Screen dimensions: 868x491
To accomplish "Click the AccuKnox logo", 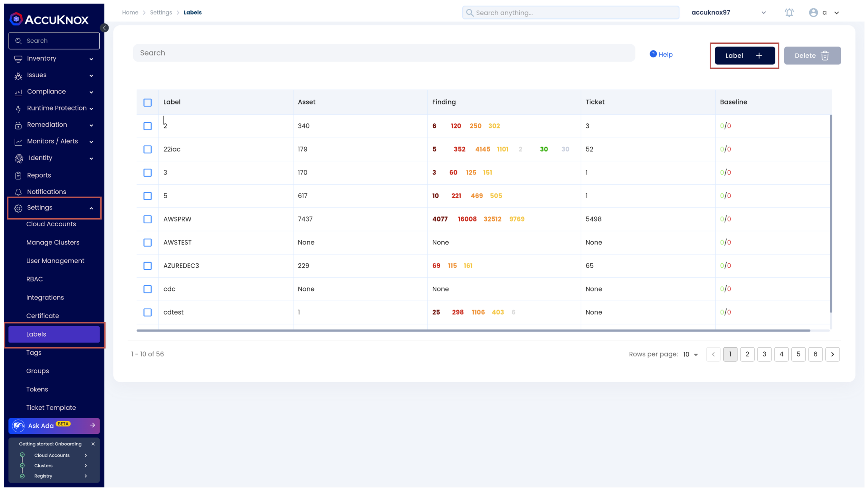I will click(49, 19).
